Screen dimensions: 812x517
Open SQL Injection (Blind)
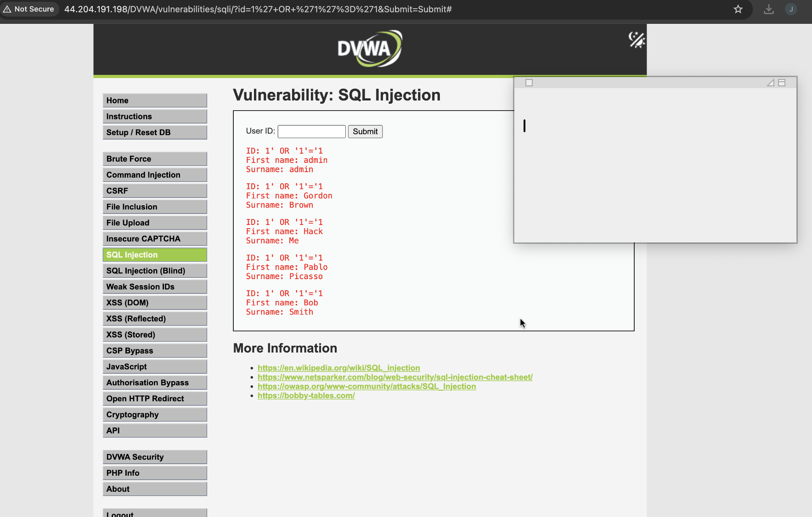tap(155, 271)
